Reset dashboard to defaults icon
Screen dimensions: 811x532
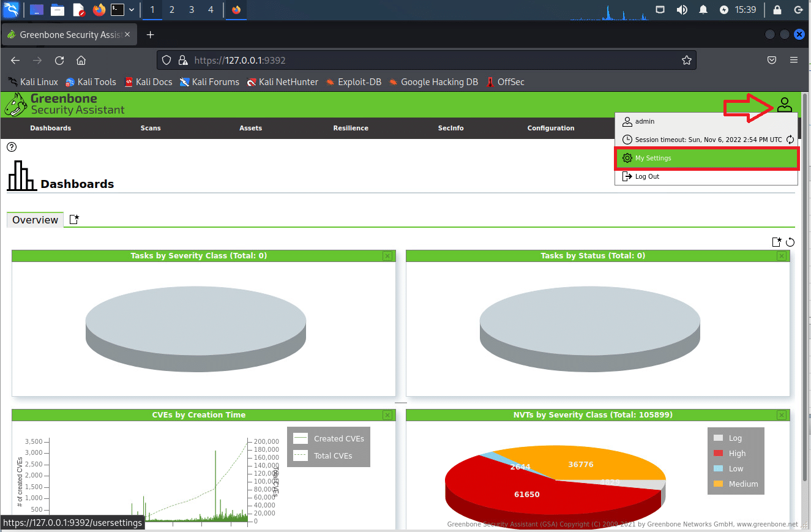(790, 242)
